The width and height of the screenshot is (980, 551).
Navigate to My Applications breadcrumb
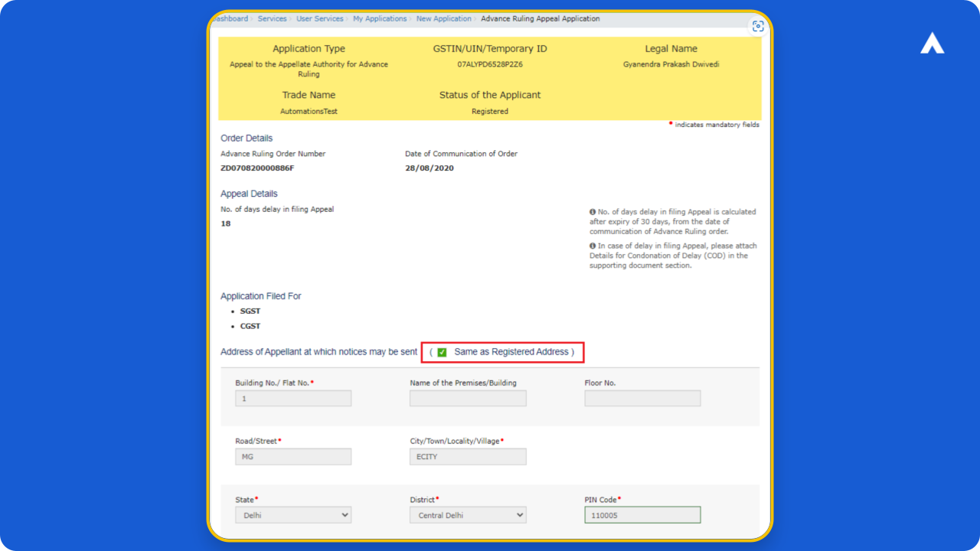tap(380, 18)
